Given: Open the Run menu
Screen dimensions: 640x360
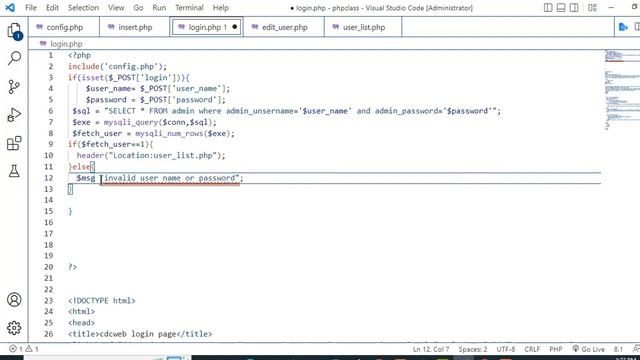Looking at the screenshot, I should [159, 8].
